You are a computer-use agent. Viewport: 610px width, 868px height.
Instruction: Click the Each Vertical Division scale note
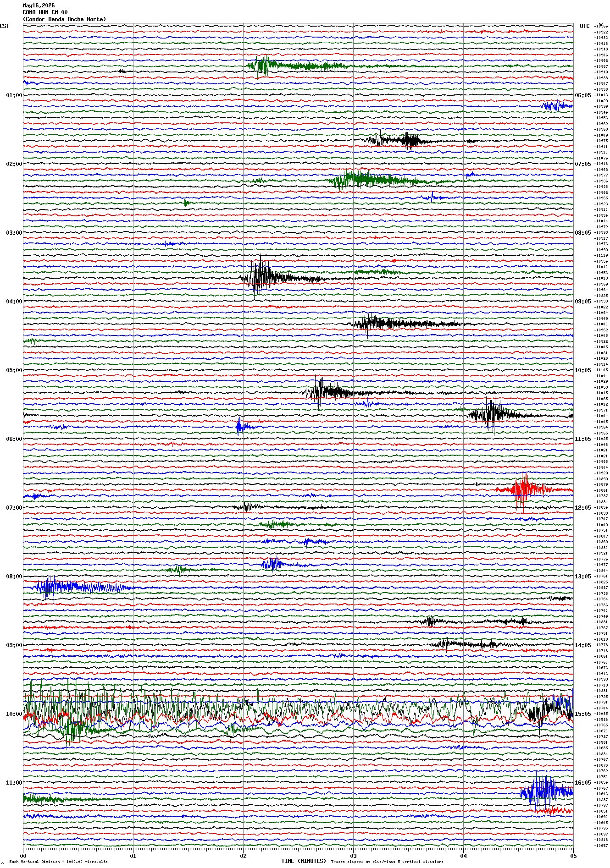point(58,862)
